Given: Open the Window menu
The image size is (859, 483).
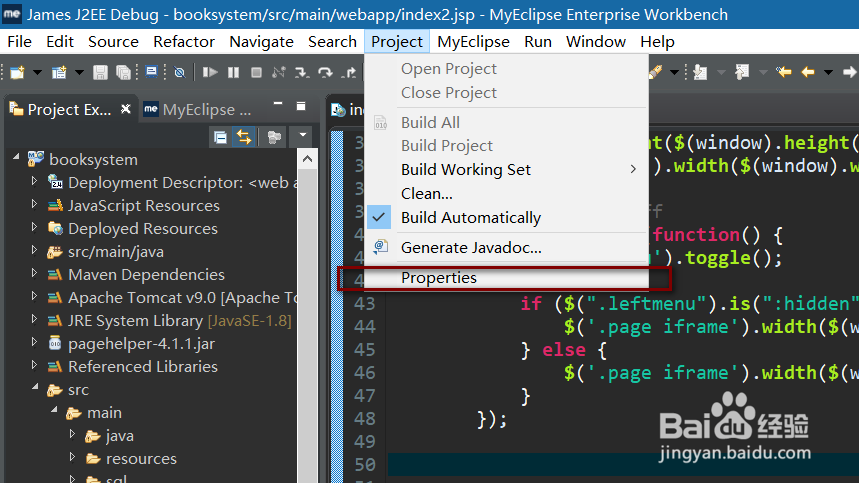Looking at the screenshot, I should pyautogui.click(x=595, y=42).
